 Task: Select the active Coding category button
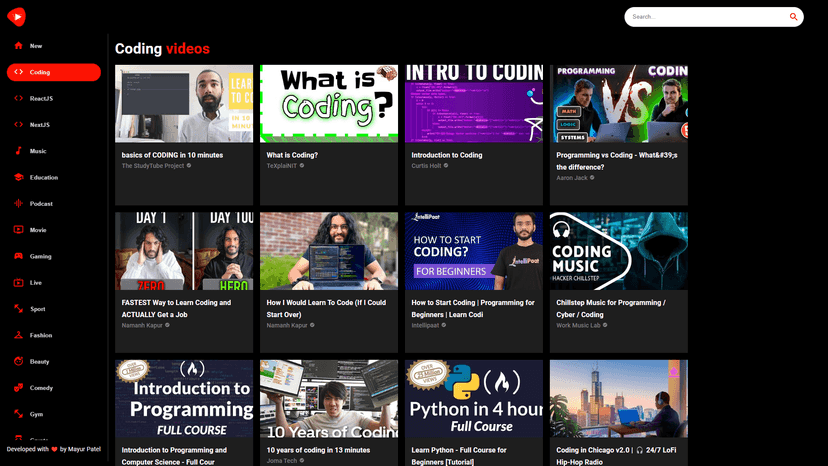pyautogui.click(x=54, y=72)
